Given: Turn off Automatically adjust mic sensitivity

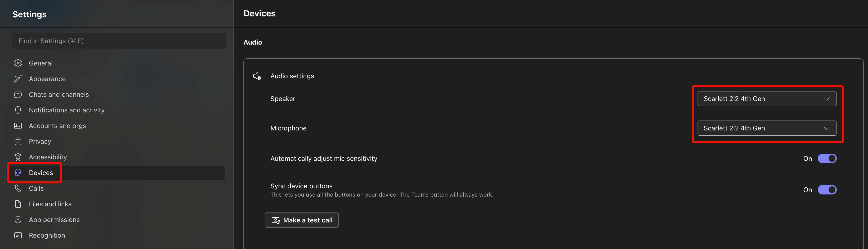Looking at the screenshot, I should (827, 159).
